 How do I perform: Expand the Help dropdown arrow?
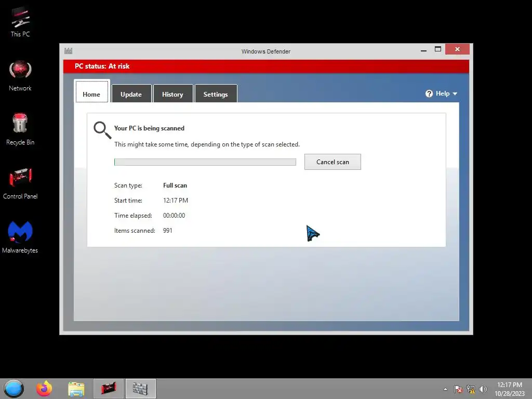(455, 94)
